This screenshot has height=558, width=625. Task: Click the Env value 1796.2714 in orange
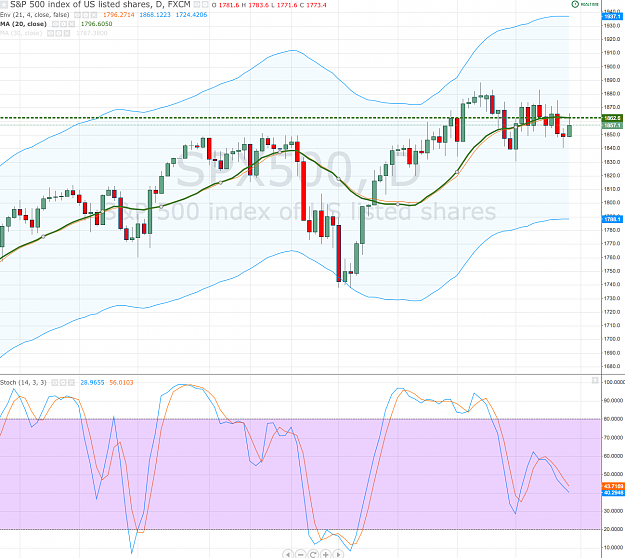(x=119, y=15)
